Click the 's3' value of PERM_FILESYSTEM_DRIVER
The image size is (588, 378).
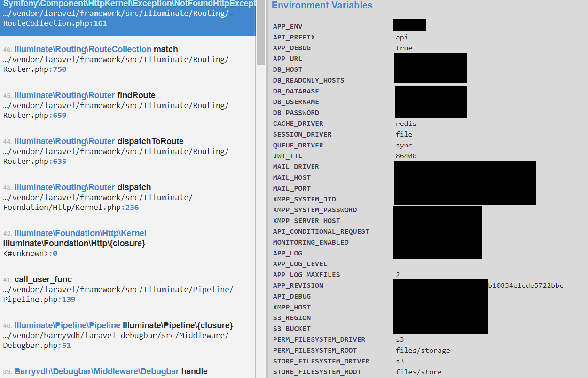point(400,339)
